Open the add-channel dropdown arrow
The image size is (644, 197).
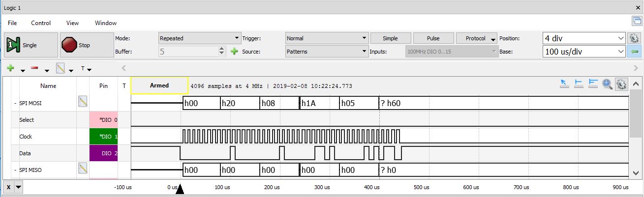(23, 70)
